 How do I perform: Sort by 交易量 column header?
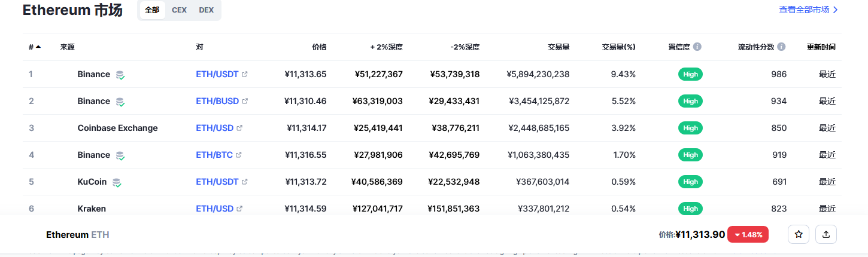(558, 47)
